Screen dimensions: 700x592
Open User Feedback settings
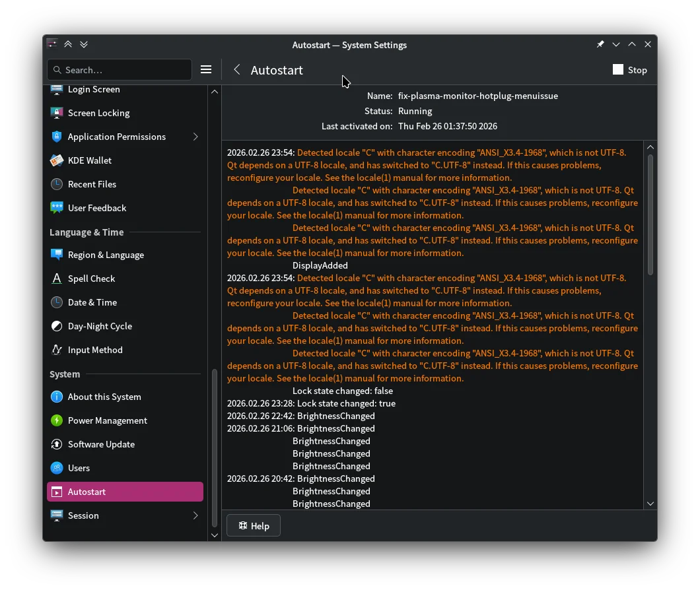pos(96,208)
